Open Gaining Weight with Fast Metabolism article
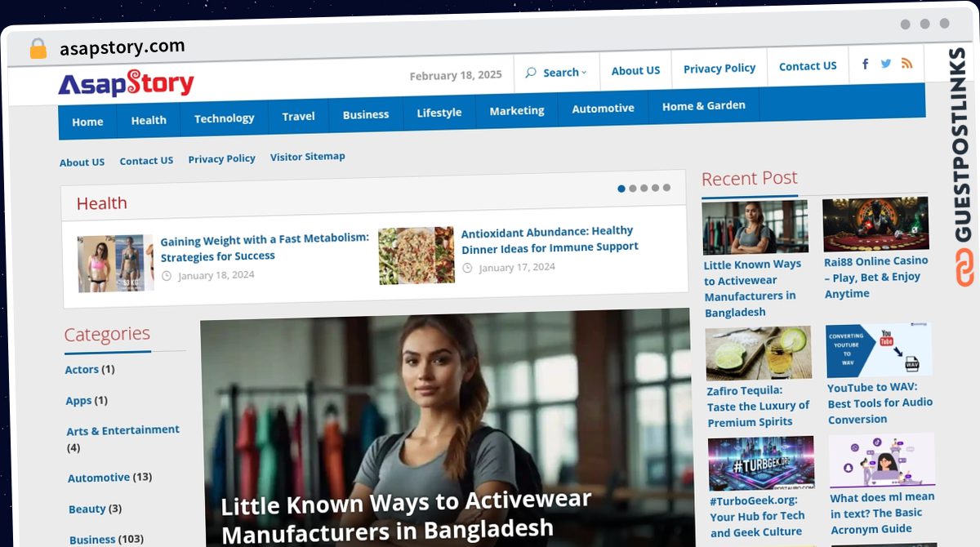 pos(264,247)
